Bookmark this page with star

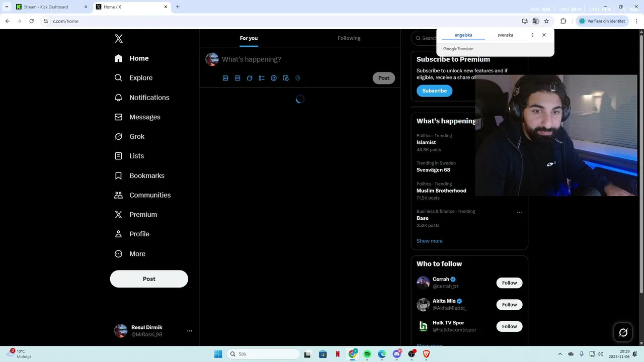point(546,21)
